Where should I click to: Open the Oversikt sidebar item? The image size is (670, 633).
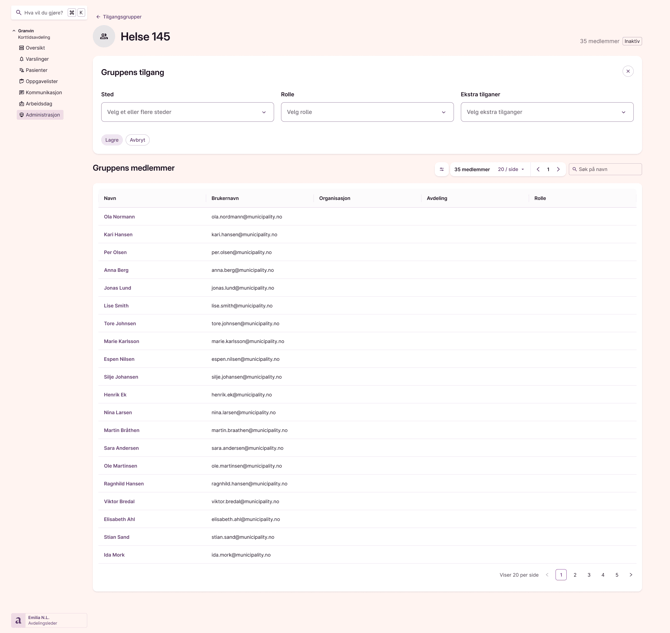[35, 48]
